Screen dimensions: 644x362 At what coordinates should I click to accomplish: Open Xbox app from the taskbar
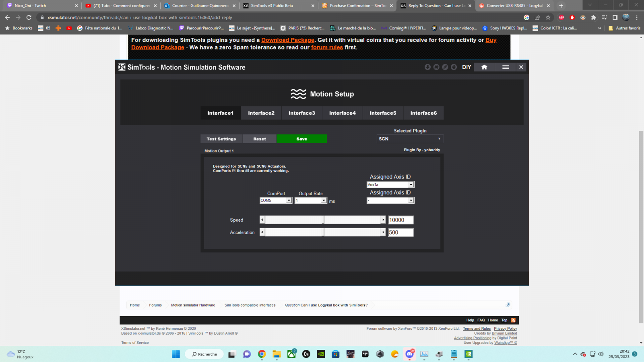[292, 354]
